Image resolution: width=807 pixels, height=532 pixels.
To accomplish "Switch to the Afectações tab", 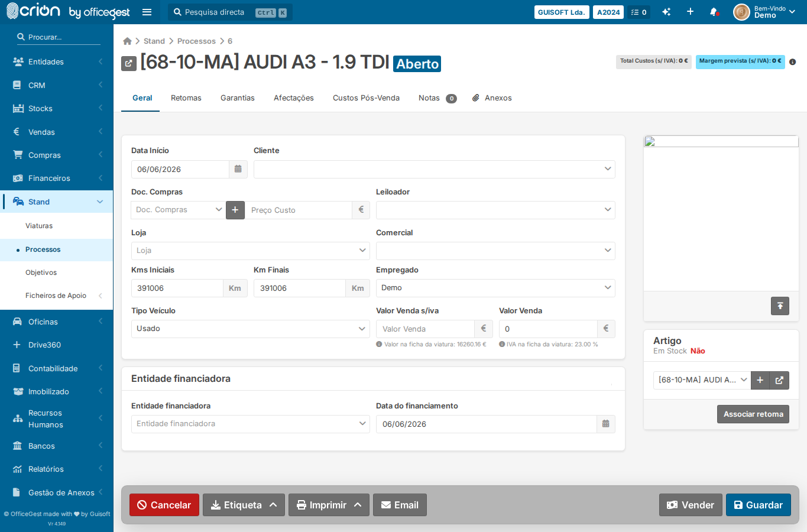I will [x=294, y=98].
